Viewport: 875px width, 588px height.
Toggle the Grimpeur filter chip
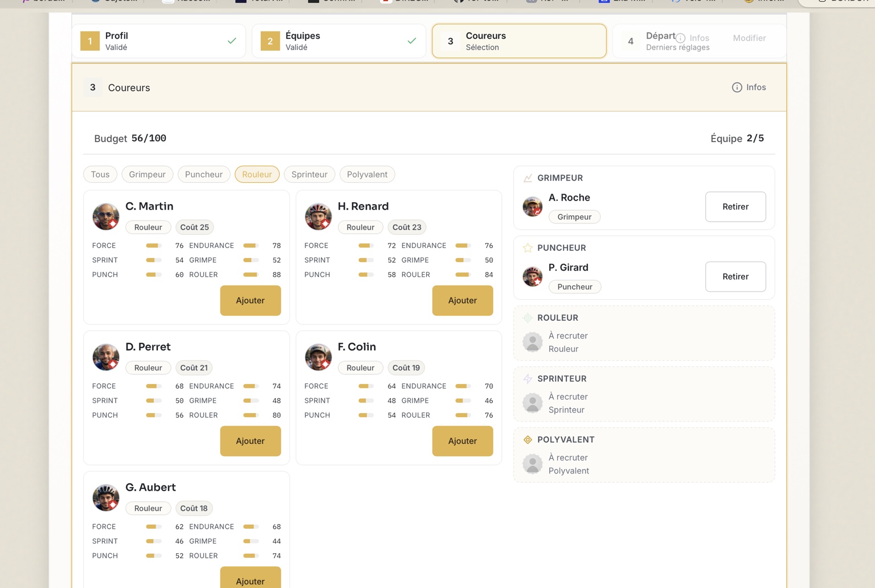pyautogui.click(x=147, y=174)
